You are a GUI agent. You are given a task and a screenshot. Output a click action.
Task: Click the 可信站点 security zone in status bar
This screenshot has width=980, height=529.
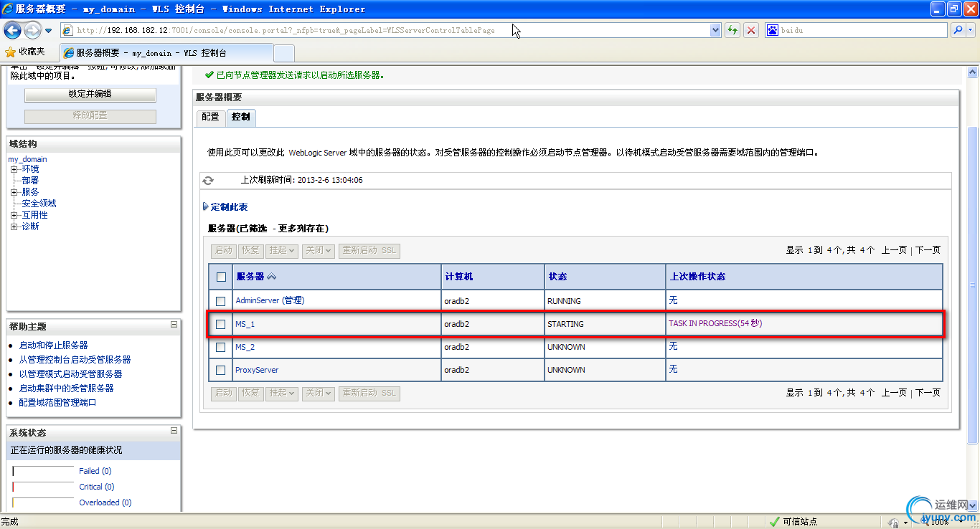pos(792,522)
